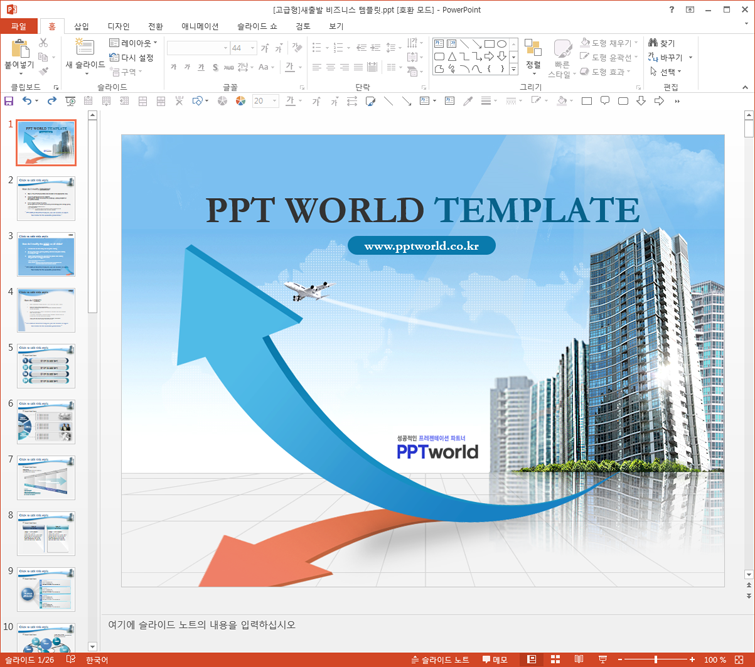Open the Insert (삽입) tab
Screen dimensions: 755x667
coord(81,26)
